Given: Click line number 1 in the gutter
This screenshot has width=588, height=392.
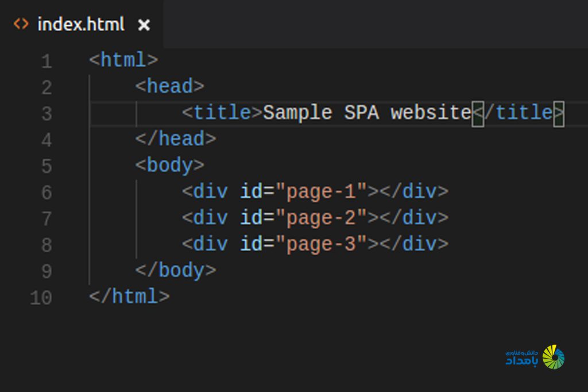Looking at the screenshot, I should [x=47, y=61].
